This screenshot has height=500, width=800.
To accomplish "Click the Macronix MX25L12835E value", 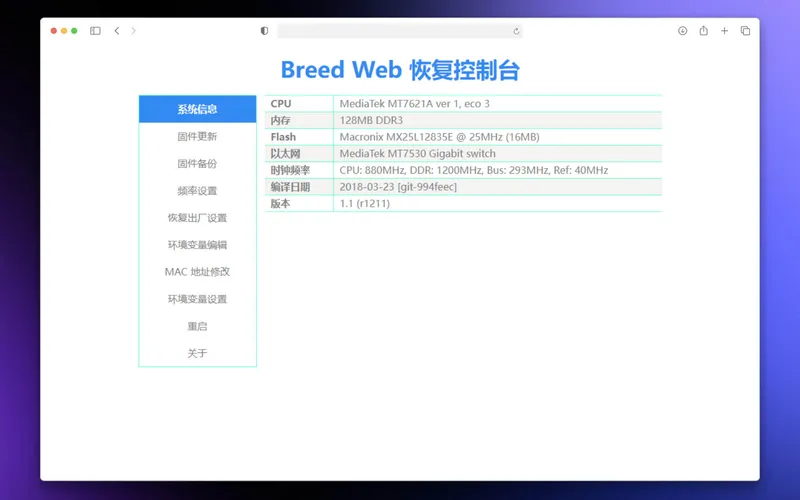I will point(439,137).
